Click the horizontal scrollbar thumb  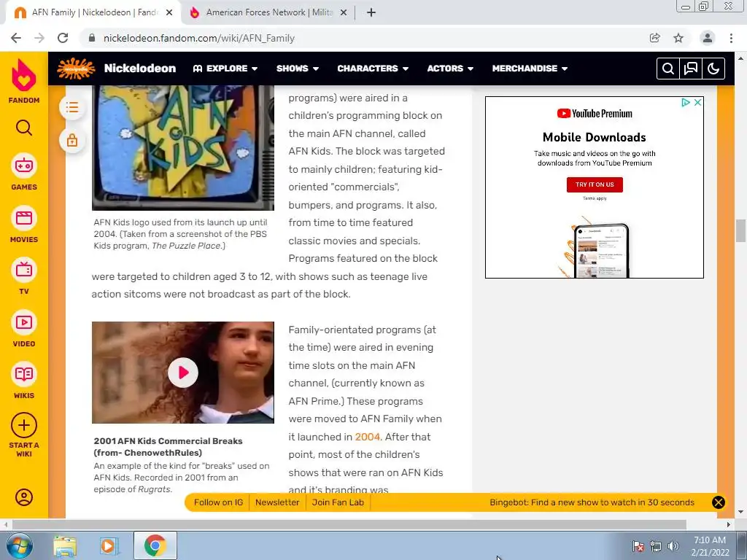[x=349, y=525]
